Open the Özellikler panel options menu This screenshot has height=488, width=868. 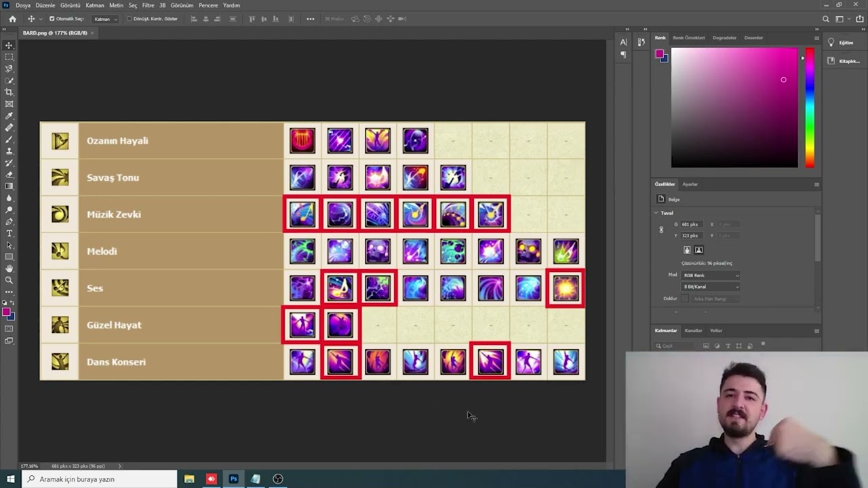point(816,184)
